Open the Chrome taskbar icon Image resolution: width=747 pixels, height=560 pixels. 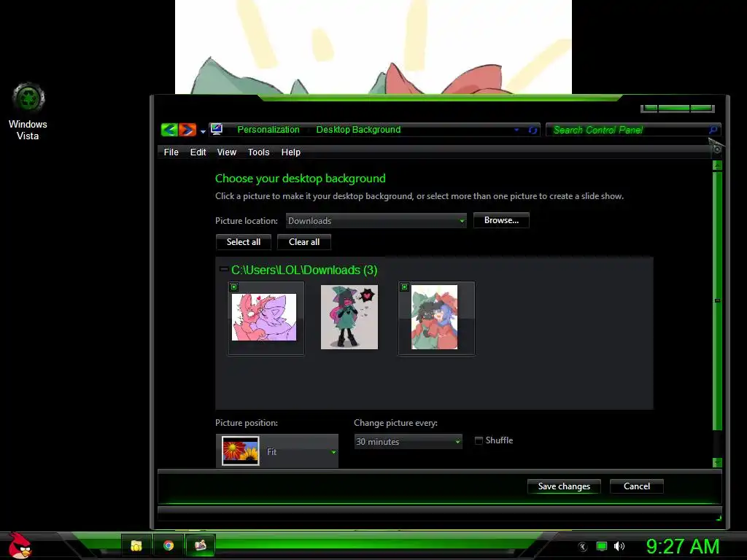tap(169, 545)
